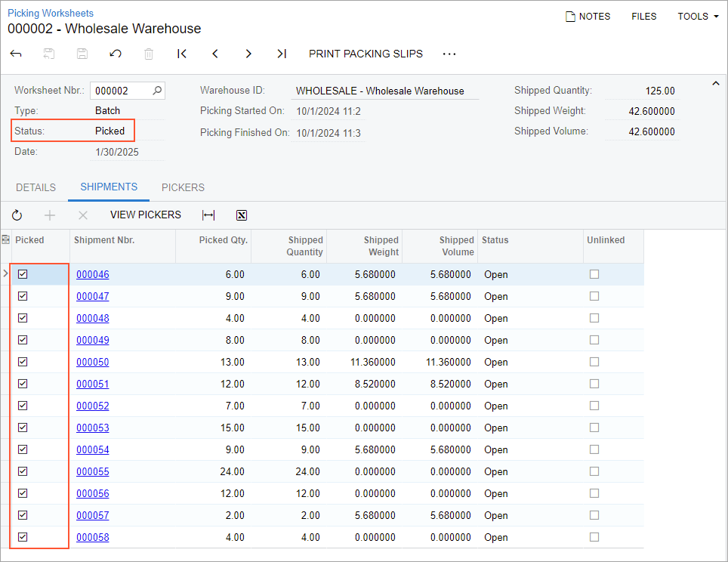Viewport: 728px width, 562px height.
Task: Switch to the Details tab
Action: point(35,187)
